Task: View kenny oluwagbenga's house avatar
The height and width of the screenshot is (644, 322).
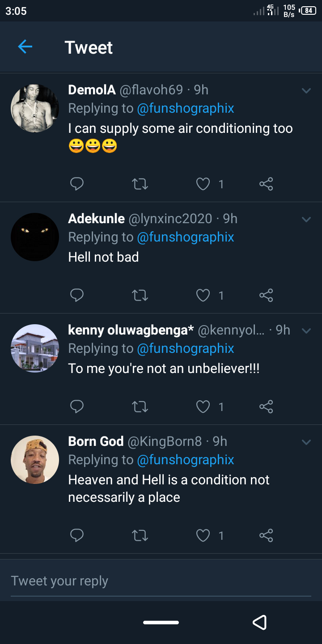Action: [35, 348]
